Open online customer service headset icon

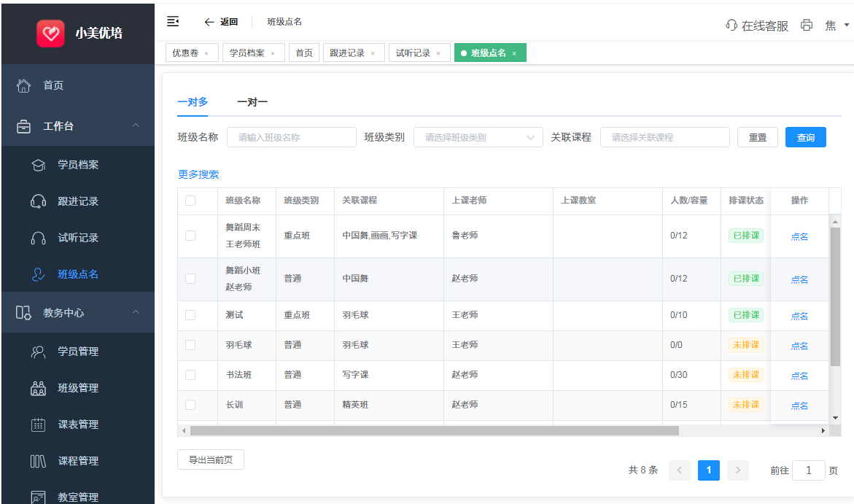click(731, 26)
